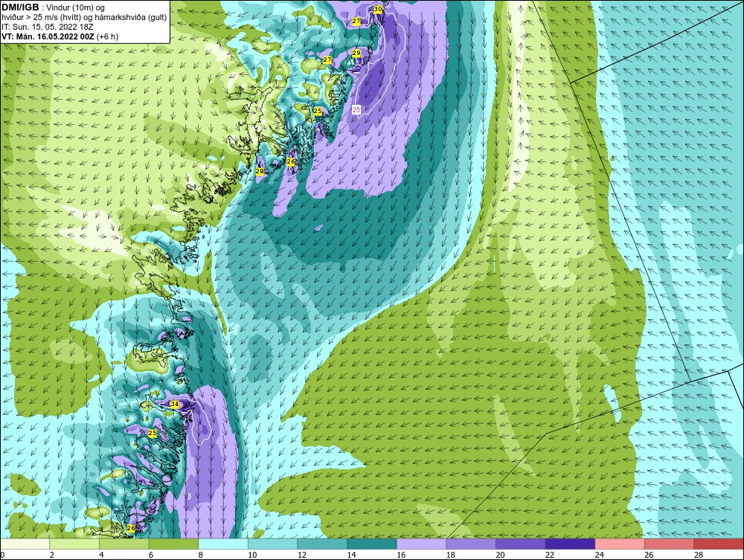The height and width of the screenshot is (560, 744).
Task: Click the yellow gust label 29
Action: (356, 53)
